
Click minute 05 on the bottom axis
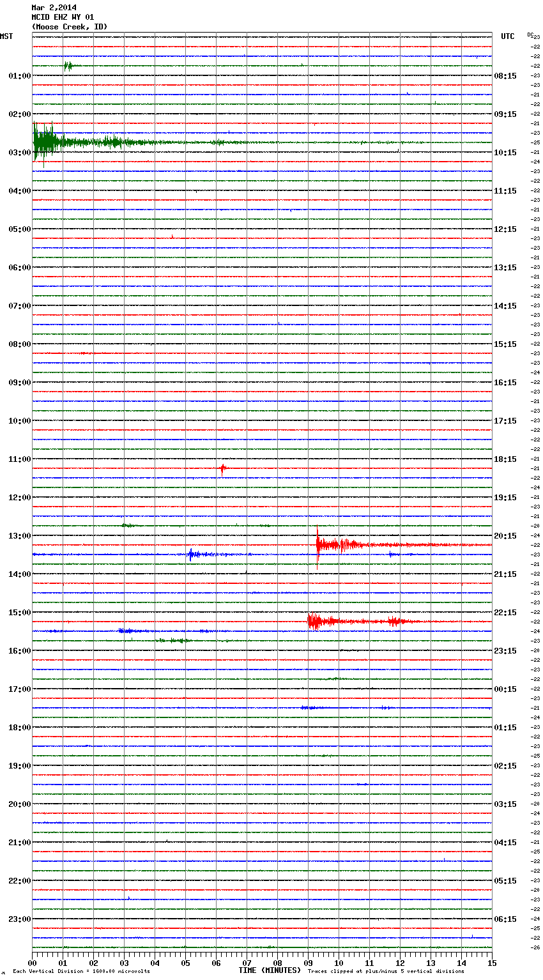(x=185, y=963)
